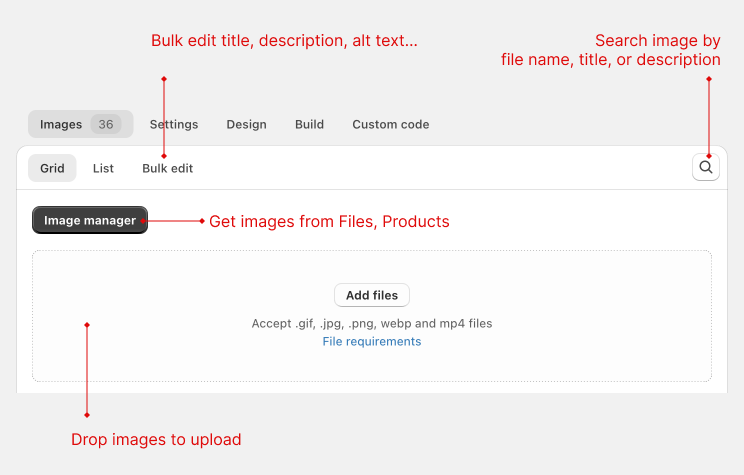Open Bulk edit mode
This screenshot has height=475, width=744.
[x=167, y=168]
